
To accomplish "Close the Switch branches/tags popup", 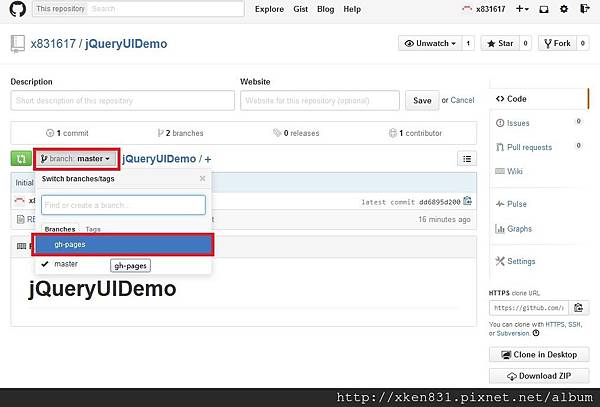I will coord(202,179).
